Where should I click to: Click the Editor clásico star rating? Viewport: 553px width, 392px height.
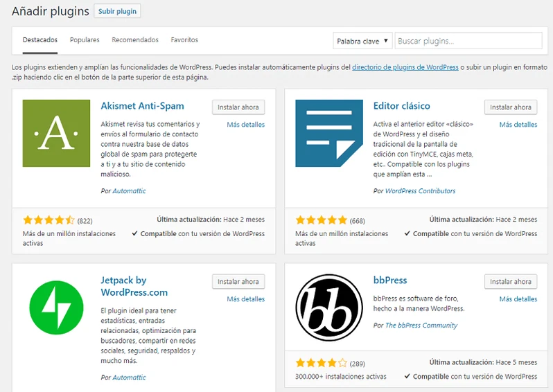[x=322, y=221]
